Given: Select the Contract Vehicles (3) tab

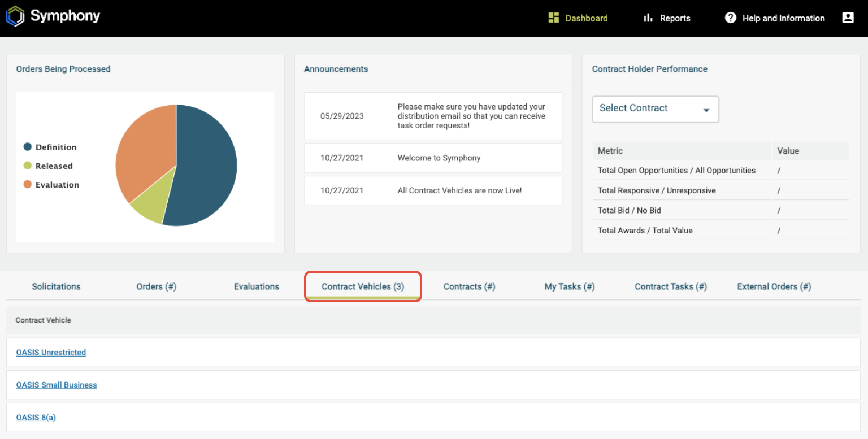Looking at the screenshot, I should pos(363,286).
